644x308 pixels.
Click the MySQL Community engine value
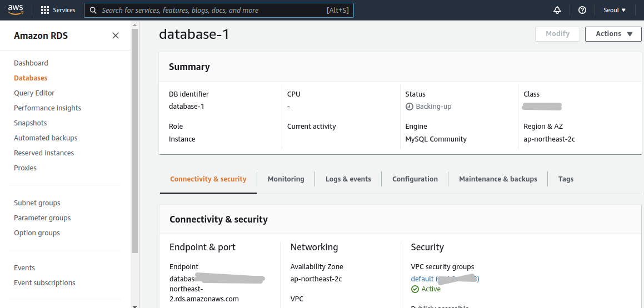pyautogui.click(x=436, y=139)
